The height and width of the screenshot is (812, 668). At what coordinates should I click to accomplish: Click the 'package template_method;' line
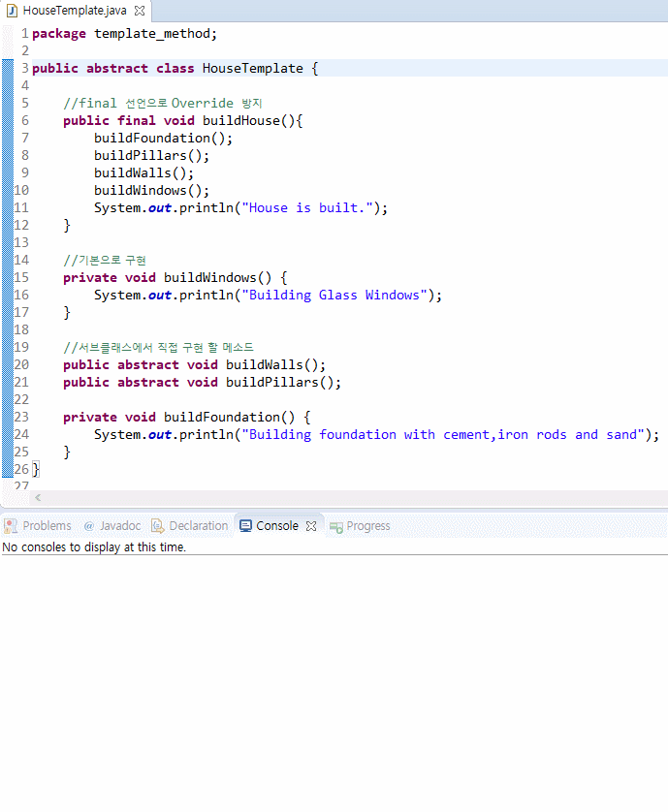[124, 34]
